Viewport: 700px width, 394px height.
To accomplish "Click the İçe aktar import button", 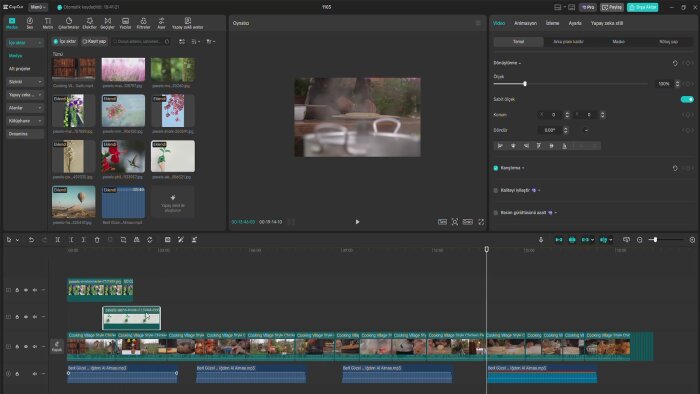I will [65, 41].
